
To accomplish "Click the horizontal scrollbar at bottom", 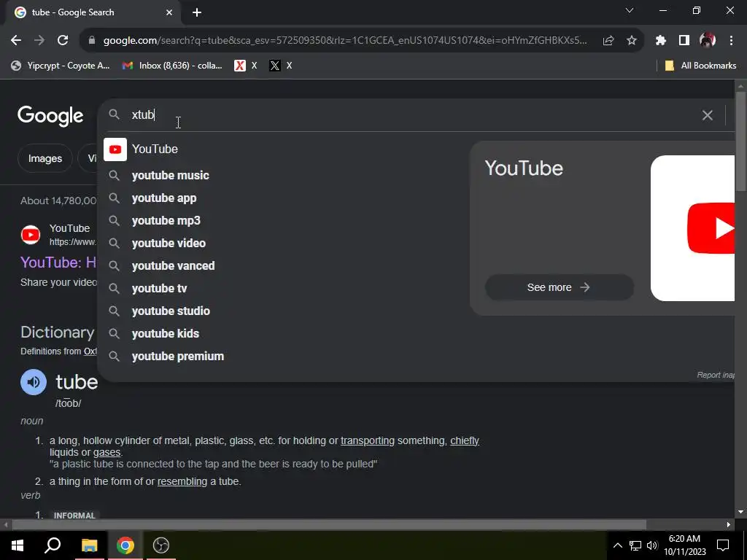I will 329,524.
